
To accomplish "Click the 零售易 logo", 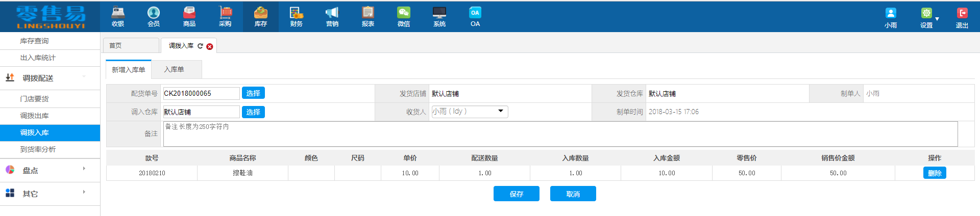I will click(50, 16).
